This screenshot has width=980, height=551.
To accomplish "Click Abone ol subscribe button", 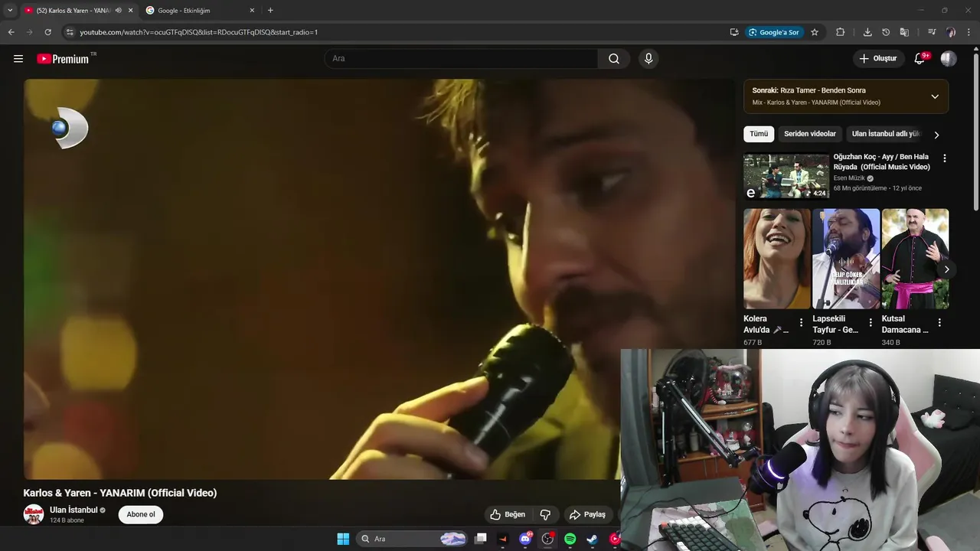I will click(x=141, y=514).
